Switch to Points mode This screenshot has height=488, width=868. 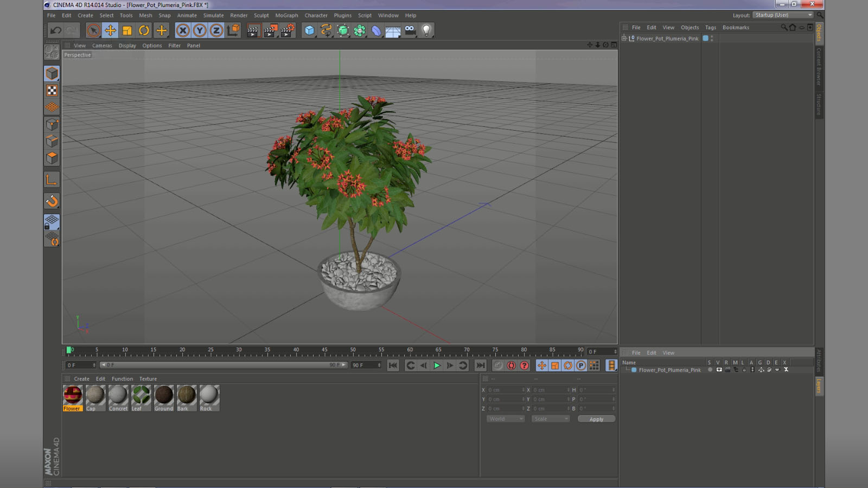tap(52, 124)
